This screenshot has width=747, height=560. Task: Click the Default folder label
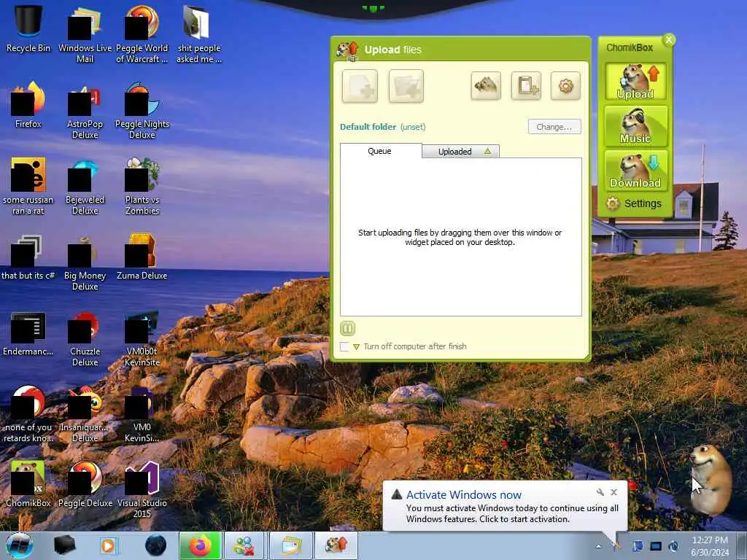tap(368, 127)
